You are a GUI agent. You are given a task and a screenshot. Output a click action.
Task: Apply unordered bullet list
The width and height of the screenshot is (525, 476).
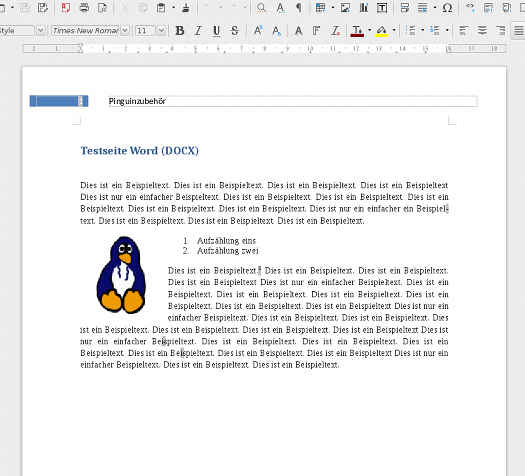(410, 31)
